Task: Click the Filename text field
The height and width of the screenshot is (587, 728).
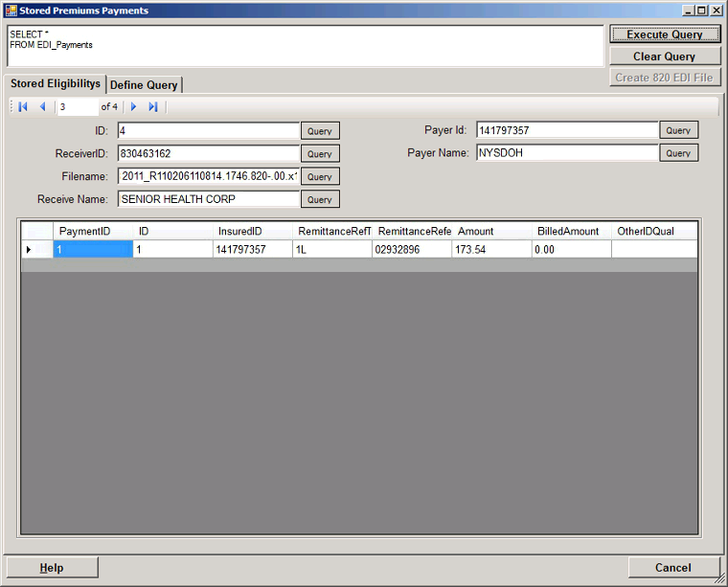Action: coord(209,176)
